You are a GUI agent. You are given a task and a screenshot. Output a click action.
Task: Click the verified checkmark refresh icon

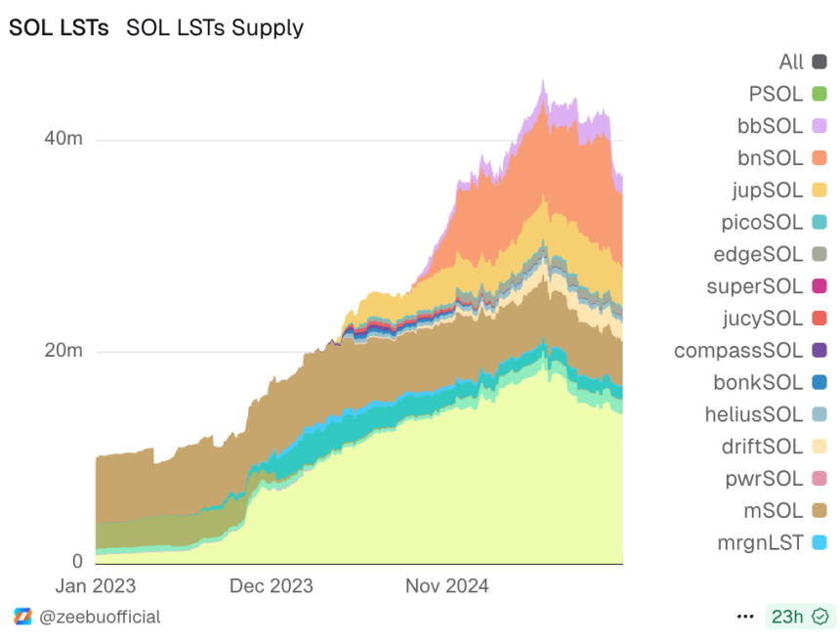820,617
